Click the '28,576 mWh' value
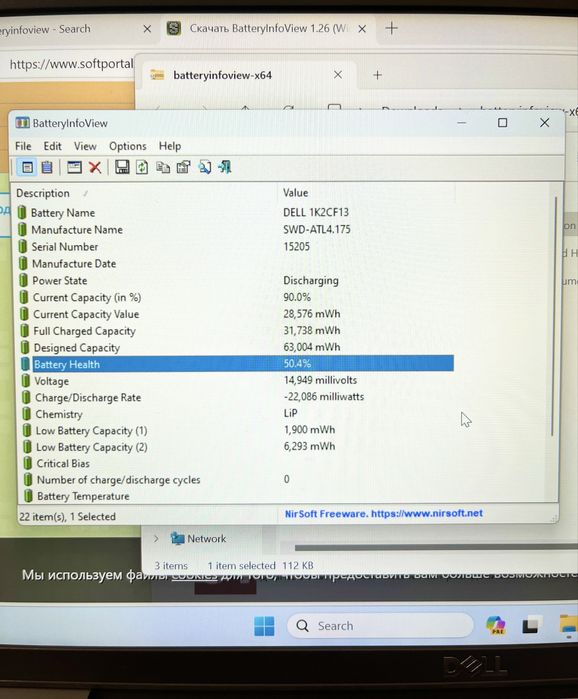 click(x=312, y=314)
